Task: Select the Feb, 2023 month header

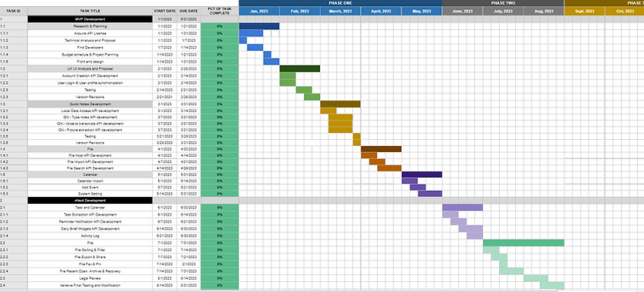Action: (300, 11)
